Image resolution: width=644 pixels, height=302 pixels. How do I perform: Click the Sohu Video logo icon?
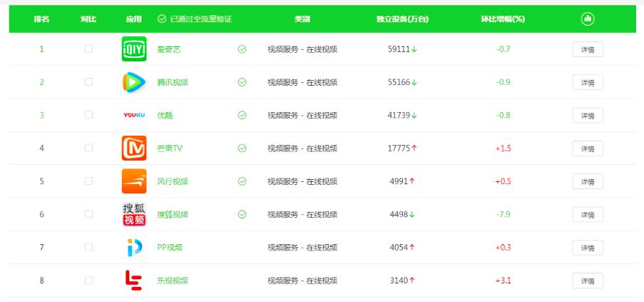pyautogui.click(x=134, y=214)
